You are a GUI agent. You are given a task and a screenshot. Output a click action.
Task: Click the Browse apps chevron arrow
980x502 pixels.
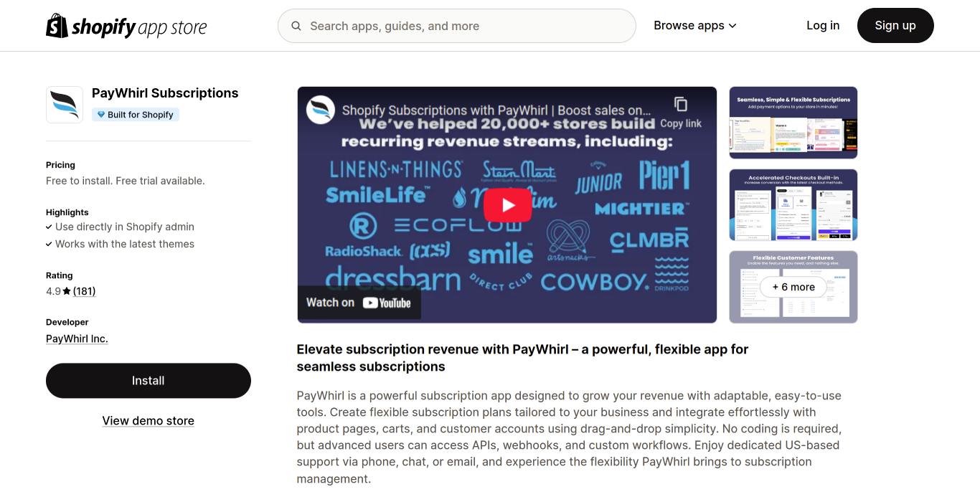(732, 26)
